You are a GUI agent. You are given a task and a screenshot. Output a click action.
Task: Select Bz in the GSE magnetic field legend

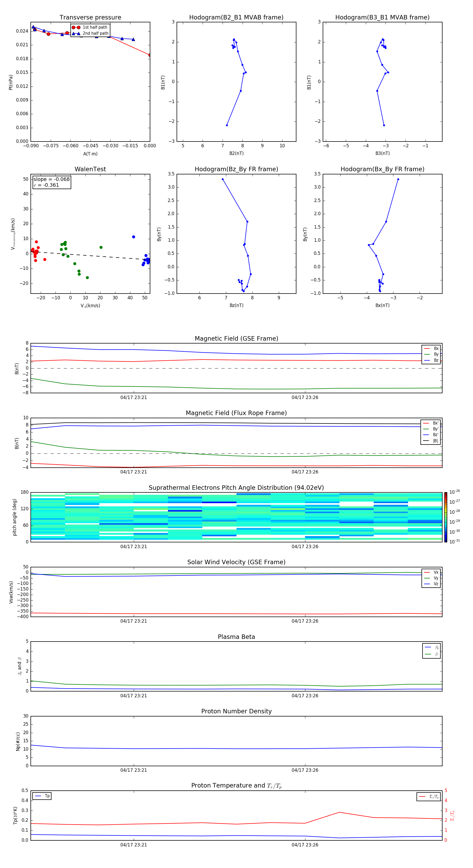431,360
